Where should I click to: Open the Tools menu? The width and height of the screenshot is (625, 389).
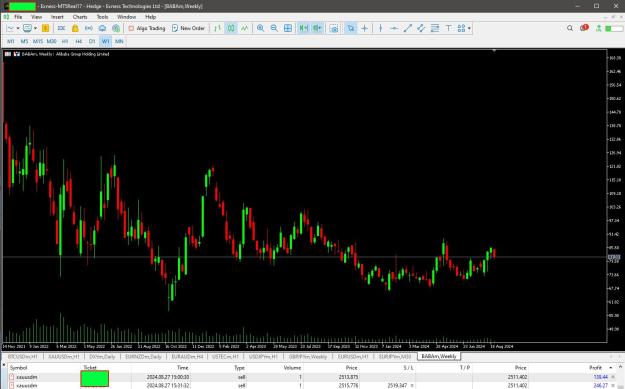coord(102,17)
